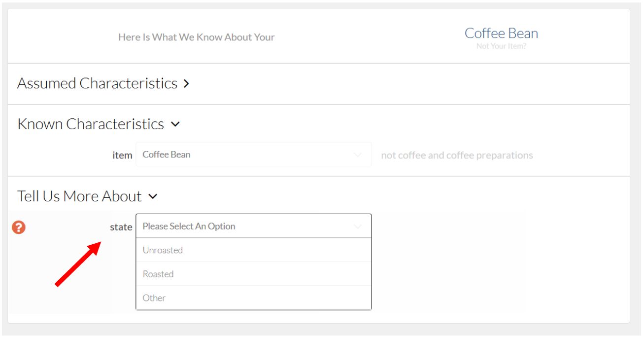Select the Unroasted option

pyautogui.click(x=254, y=250)
